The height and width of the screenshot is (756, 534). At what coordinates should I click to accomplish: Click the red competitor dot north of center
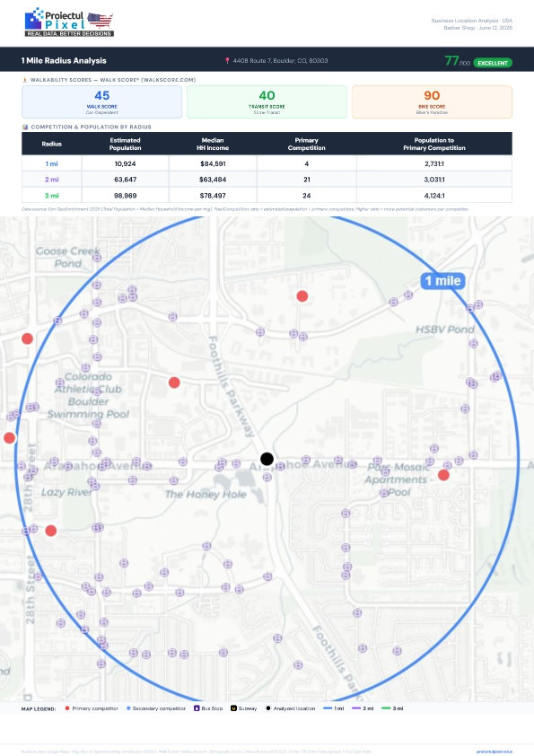click(x=302, y=296)
